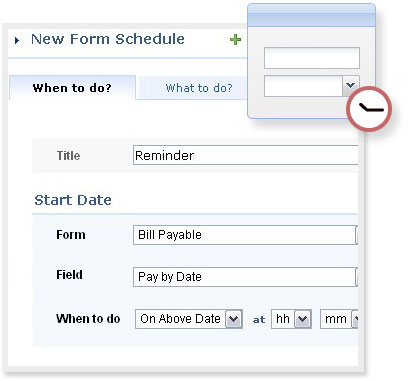Switch to the "When to do?" tab
The height and width of the screenshot is (381, 408).
(72, 88)
